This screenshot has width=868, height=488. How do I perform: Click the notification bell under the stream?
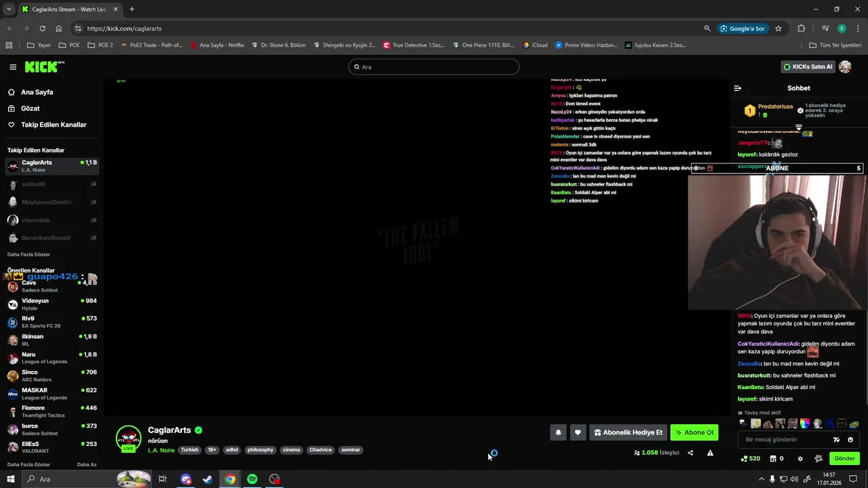[x=558, y=432]
